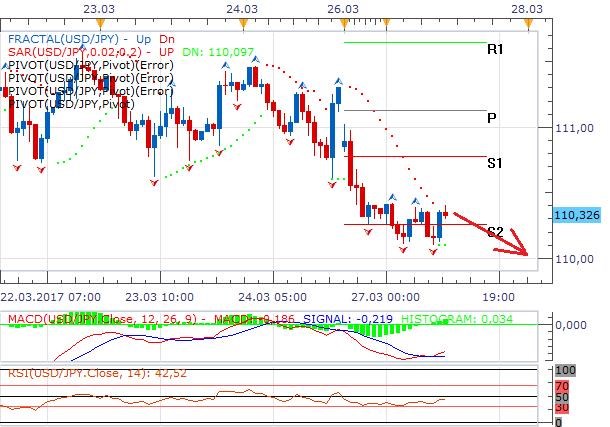This screenshot has height=427, width=610.
Task: Click the HISTOGRAM: 0,034 value
Action: (457, 319)
